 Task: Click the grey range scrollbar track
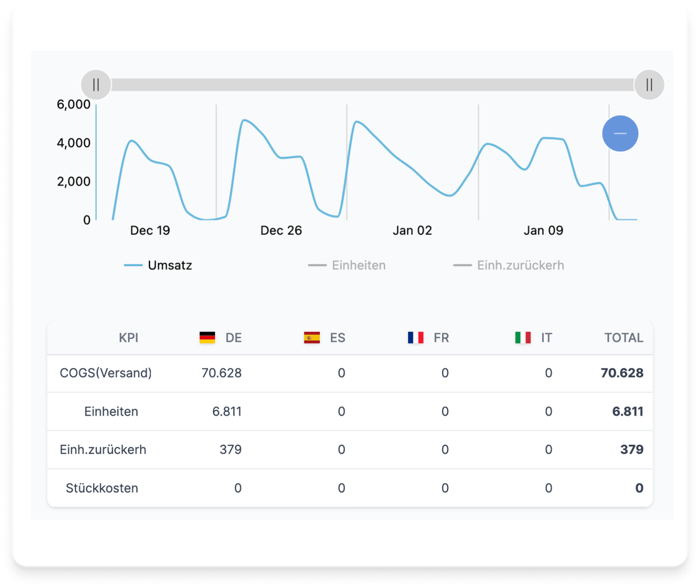point(372,84)
